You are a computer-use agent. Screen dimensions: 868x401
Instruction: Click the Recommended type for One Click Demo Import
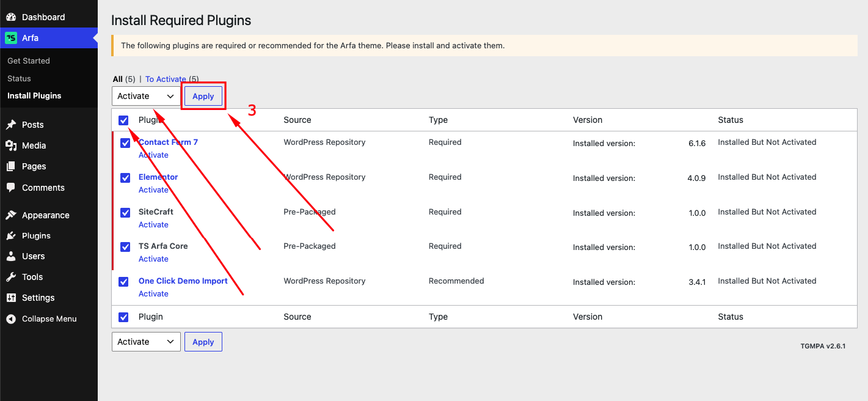click(456, 281)
